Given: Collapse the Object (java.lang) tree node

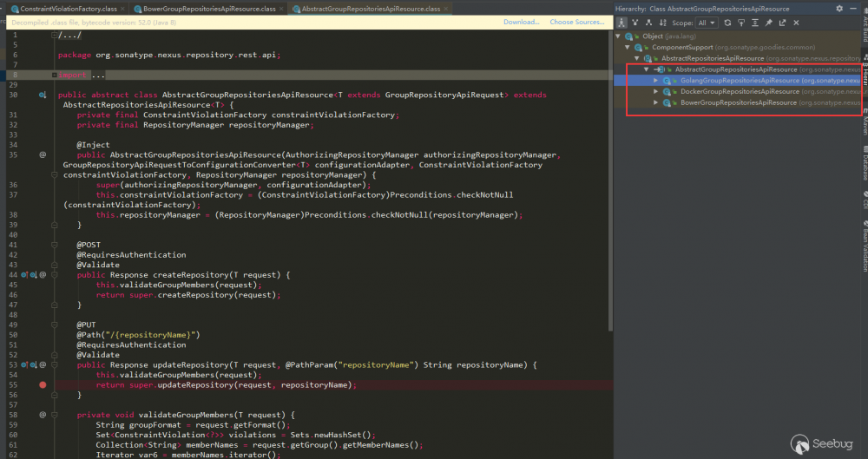Looking at the screenshot, I should 618,36.
